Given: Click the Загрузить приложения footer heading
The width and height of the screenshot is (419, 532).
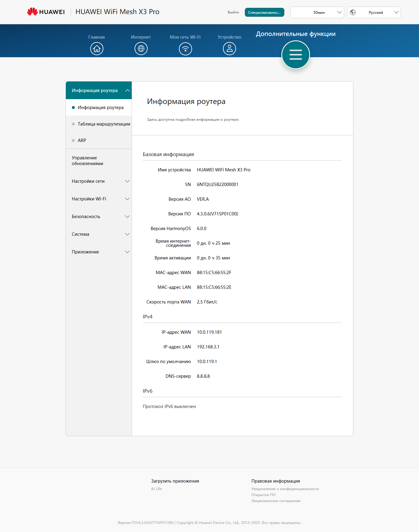Looking at the screenshot, I should tap(175, 481).
